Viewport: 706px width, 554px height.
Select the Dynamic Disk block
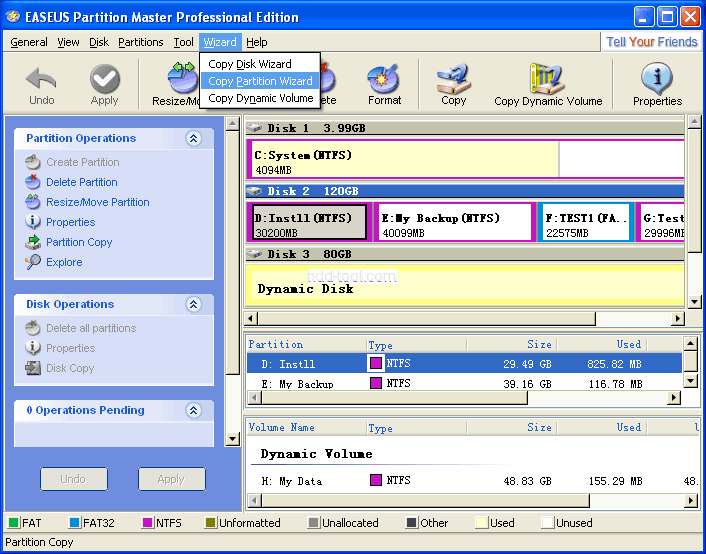pyautogui.click(x=465, y=285)
